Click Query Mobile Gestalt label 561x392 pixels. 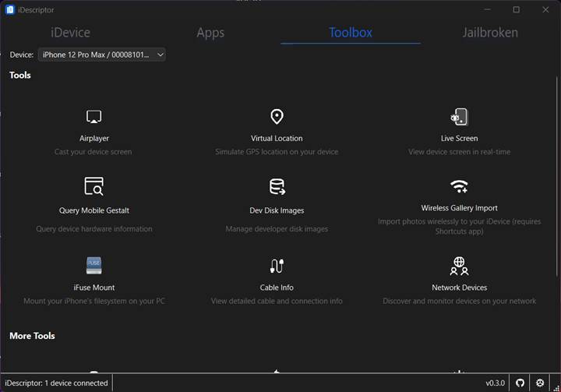[x=93, y=210]
